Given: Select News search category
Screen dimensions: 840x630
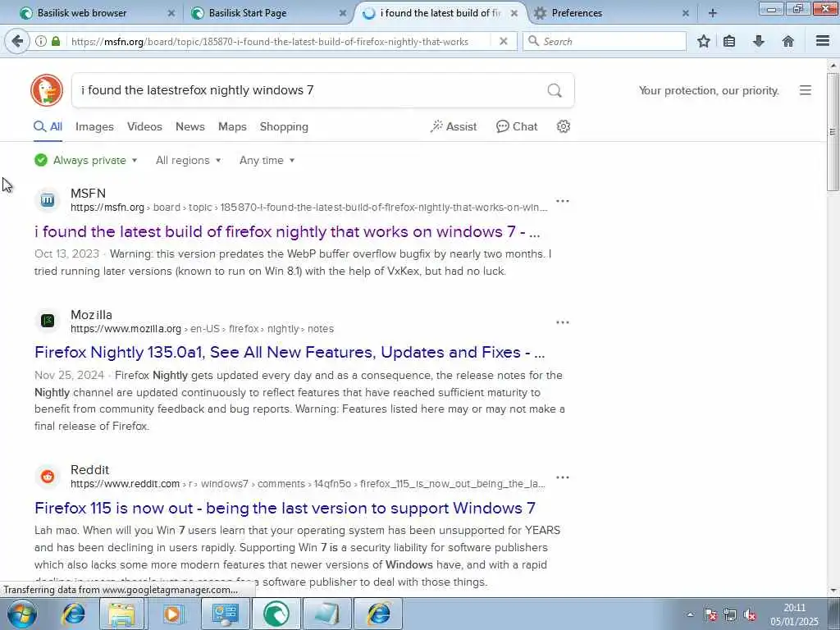Looking at the screenshot, I should (189, 127).
